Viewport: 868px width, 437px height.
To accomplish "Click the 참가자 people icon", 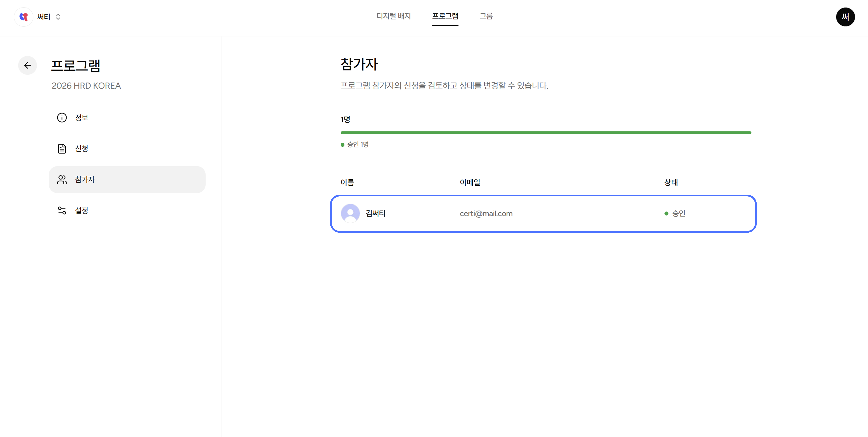I will pyautogui.click(x=62, y=179).
